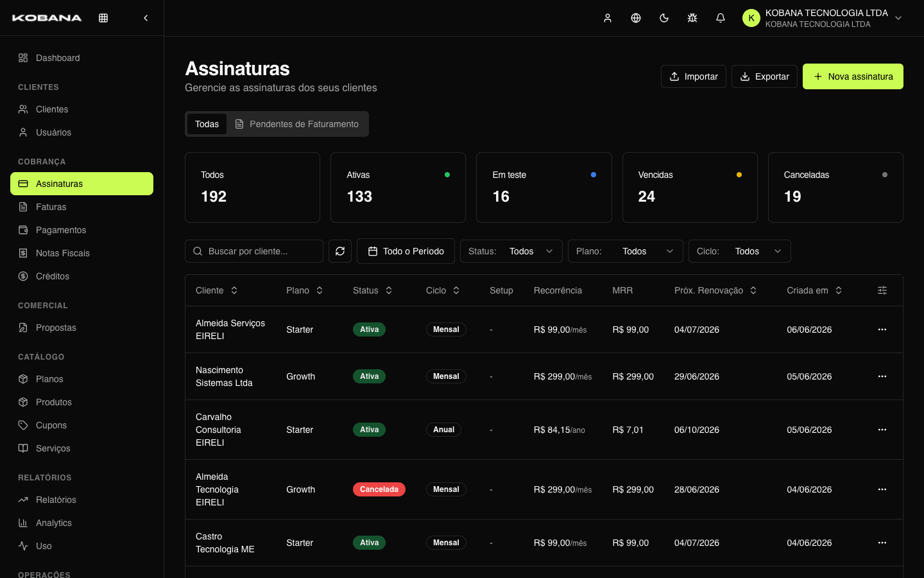Open the Plano filter dropdown
This screenshot has width=924, height=578.
626,251
